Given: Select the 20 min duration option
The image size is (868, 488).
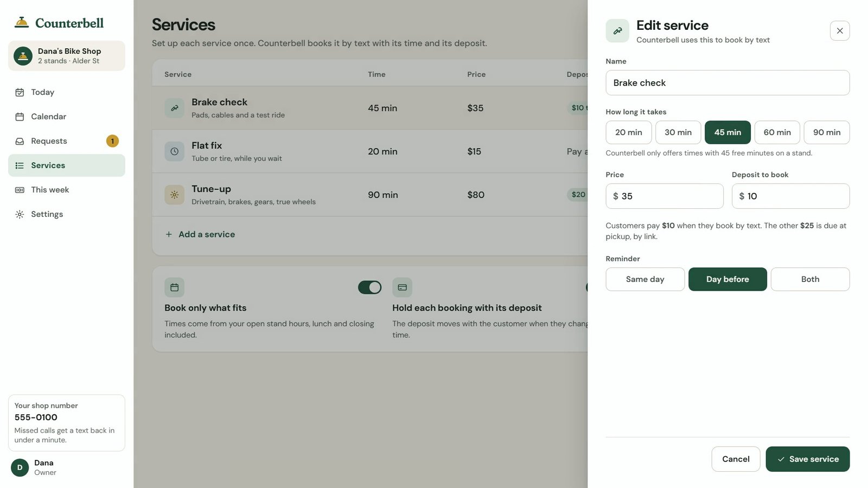Looking at the screenshot, I should tap(629, 132).
